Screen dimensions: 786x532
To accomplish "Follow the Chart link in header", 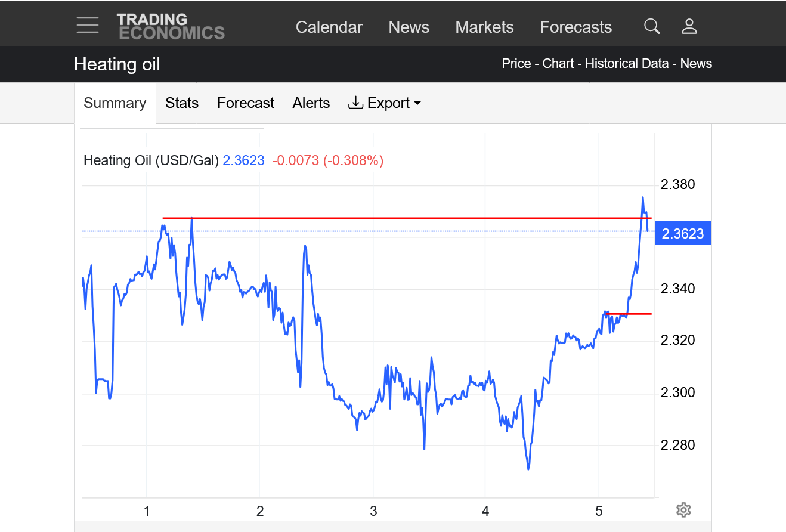I will (x=558, y=64).
